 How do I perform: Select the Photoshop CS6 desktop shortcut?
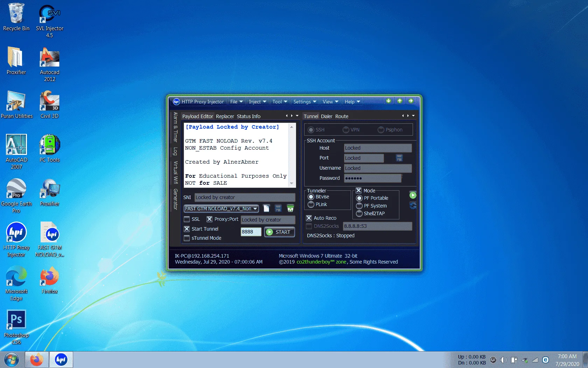point(16,327)
